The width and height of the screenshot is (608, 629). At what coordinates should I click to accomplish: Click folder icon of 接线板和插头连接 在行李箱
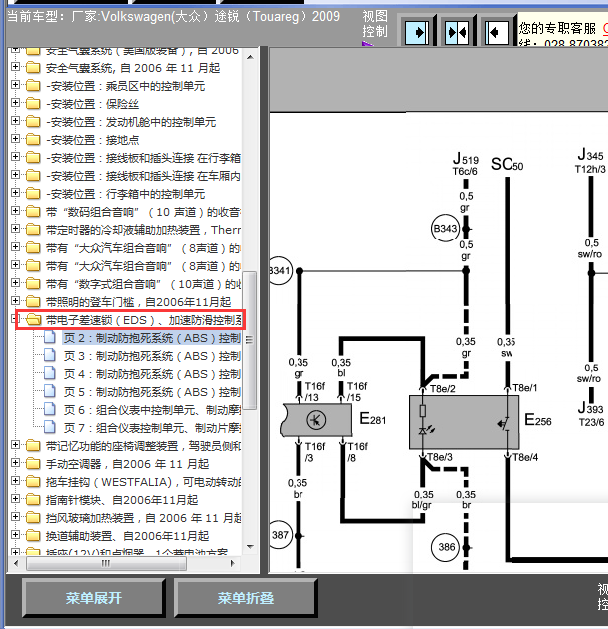pyautogui.click(x=33, y=158)
